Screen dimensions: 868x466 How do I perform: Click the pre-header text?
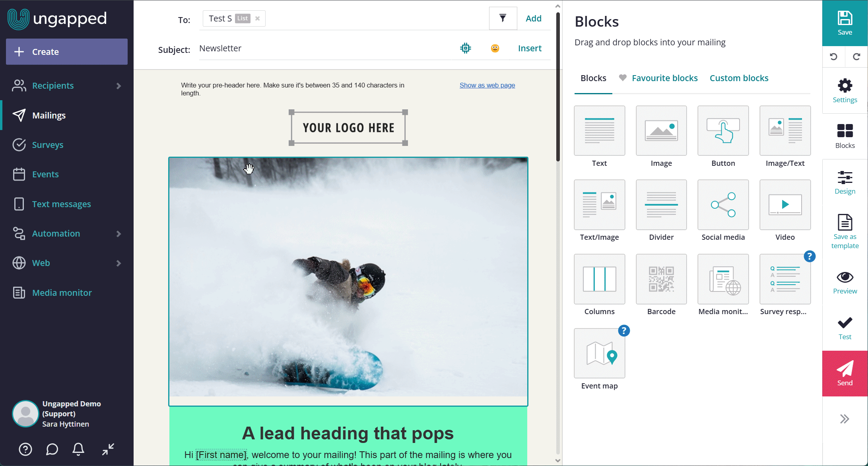(293, 89)
